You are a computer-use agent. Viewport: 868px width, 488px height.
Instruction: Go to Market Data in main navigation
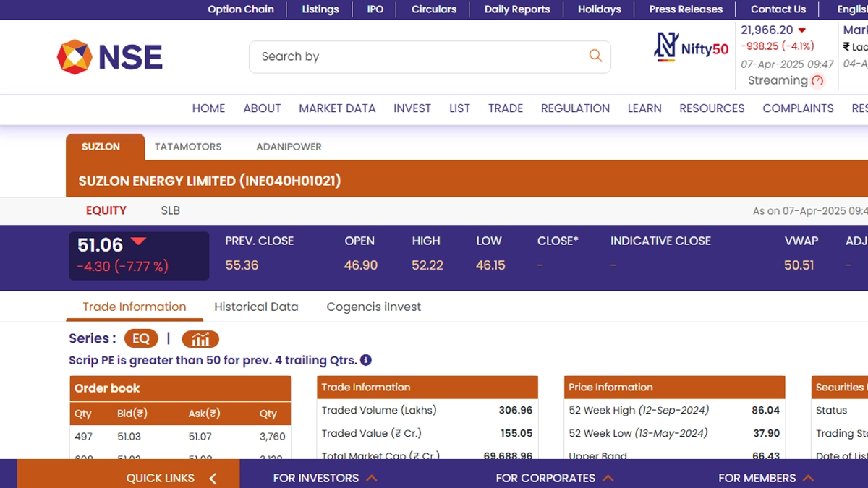[x=337, y=108]
